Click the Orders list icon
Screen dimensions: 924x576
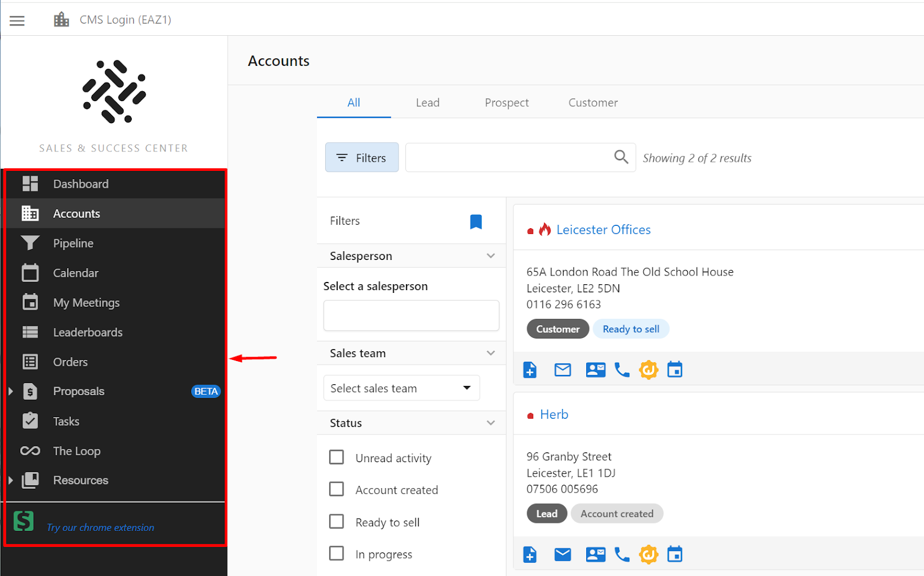point(30,362)
